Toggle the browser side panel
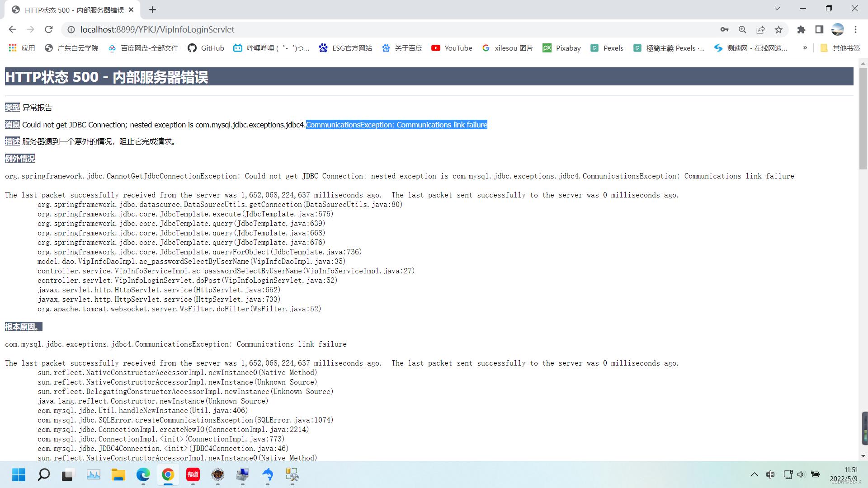The image size is (868, 488). (x=819, y=29)
